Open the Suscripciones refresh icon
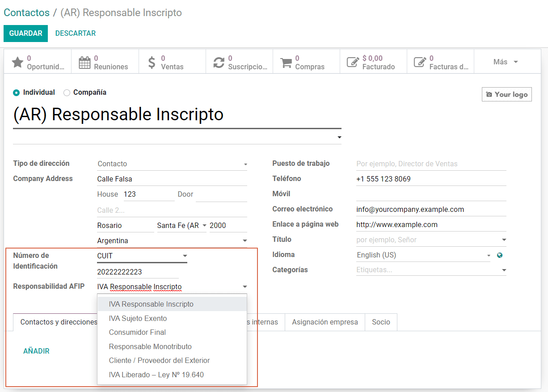The image size is (548, 392). [x=219, y=62]
